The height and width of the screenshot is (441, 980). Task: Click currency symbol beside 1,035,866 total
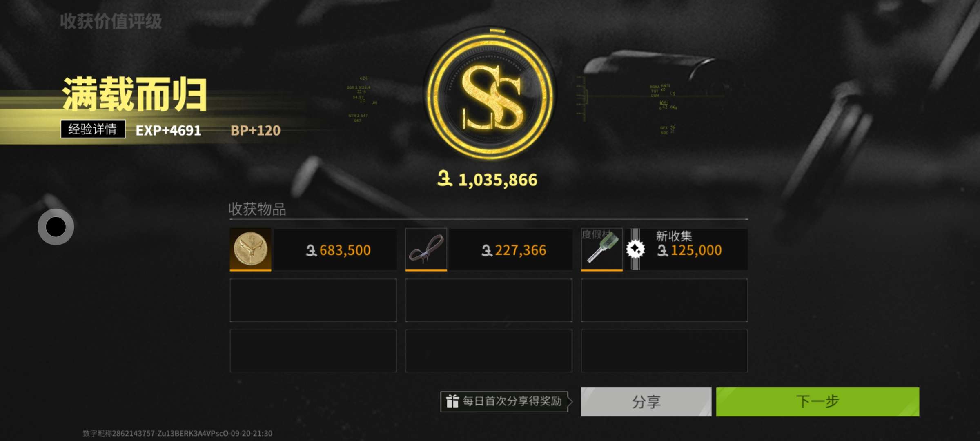click(x=444, y=179)
